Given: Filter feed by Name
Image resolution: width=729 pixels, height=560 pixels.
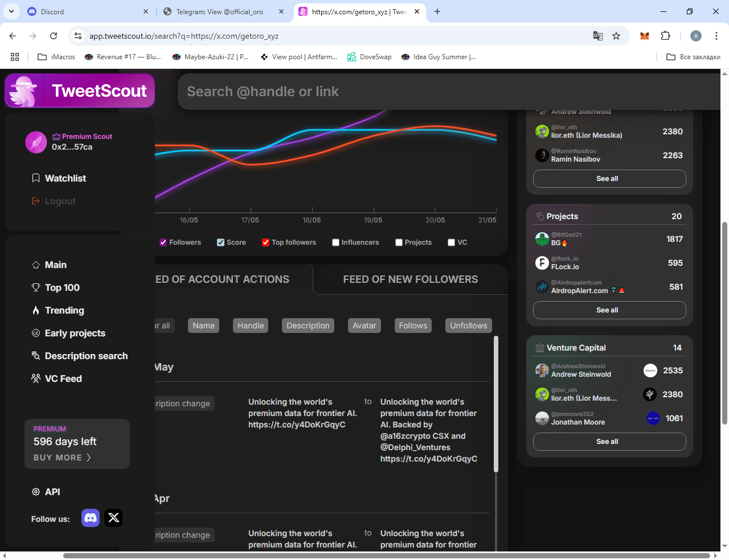Looking at the screenshot, I should coord(204,326).
